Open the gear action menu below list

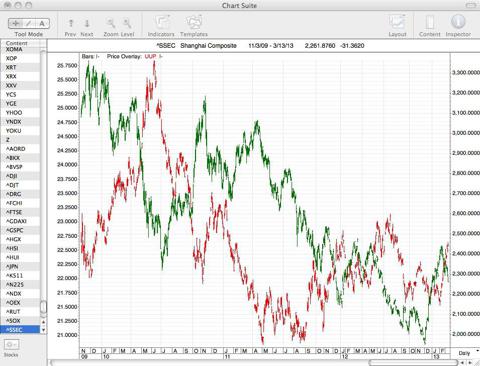coord(11,344)
